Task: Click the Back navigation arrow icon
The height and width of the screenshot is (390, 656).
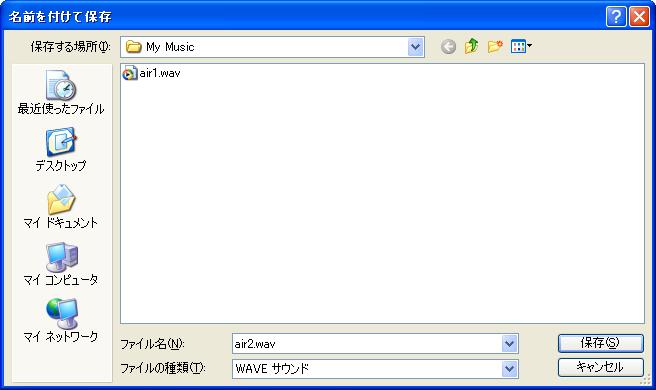Action: [448, 46]
